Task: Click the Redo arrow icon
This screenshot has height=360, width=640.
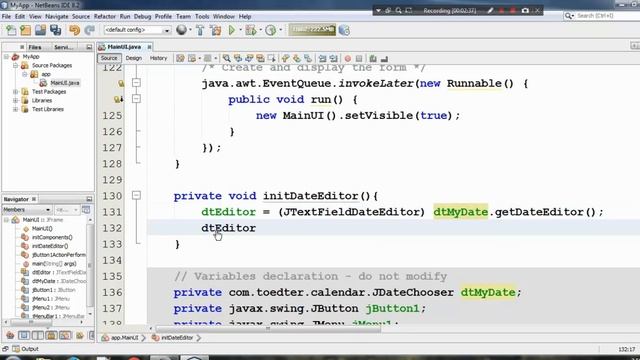Action: click(x=89, y=30)
